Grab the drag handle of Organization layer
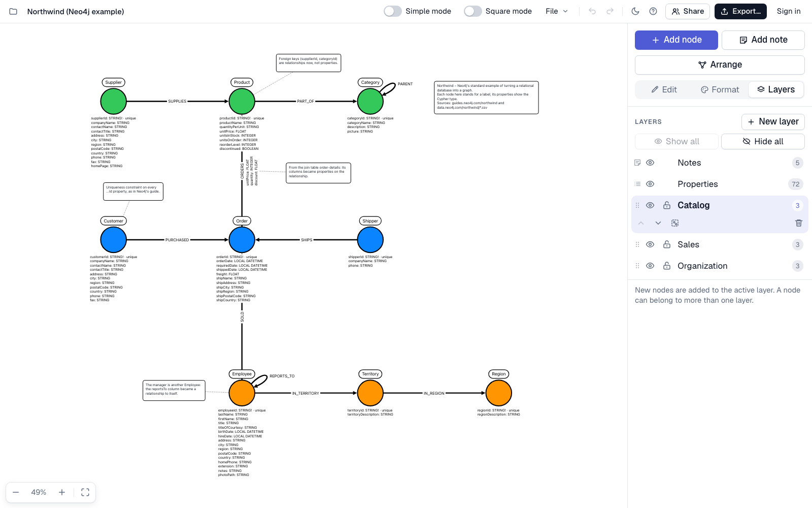This screenshot has height=508, width=812. (x=637, y=266)
